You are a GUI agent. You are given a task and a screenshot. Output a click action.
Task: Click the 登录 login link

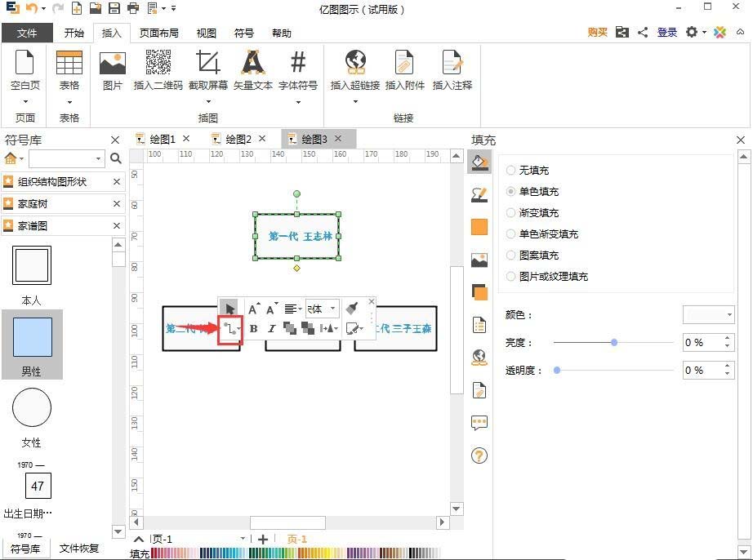[x=667, y=33]
